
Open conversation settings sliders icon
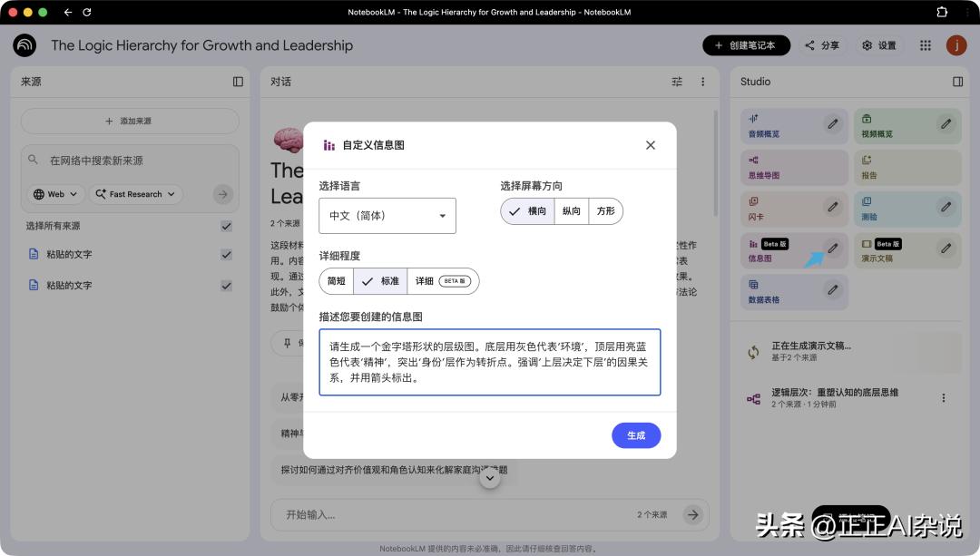click(x=677, y=82)
